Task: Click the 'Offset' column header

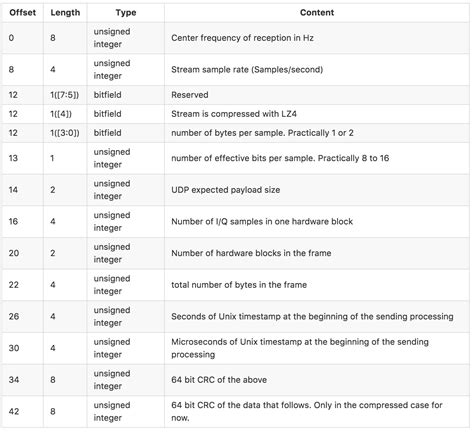Action: pyautogui.click(x=22, y=13)
